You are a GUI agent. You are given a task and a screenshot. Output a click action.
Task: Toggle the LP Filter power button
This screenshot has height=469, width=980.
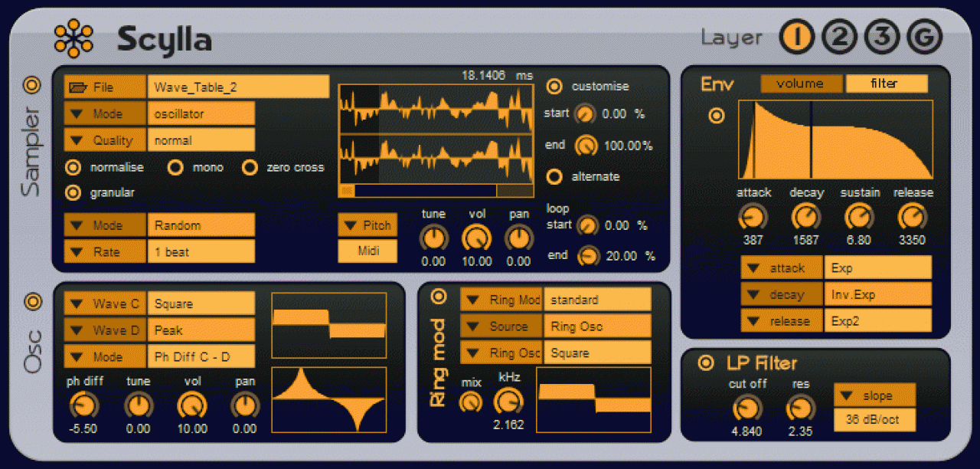pos(705,363)
